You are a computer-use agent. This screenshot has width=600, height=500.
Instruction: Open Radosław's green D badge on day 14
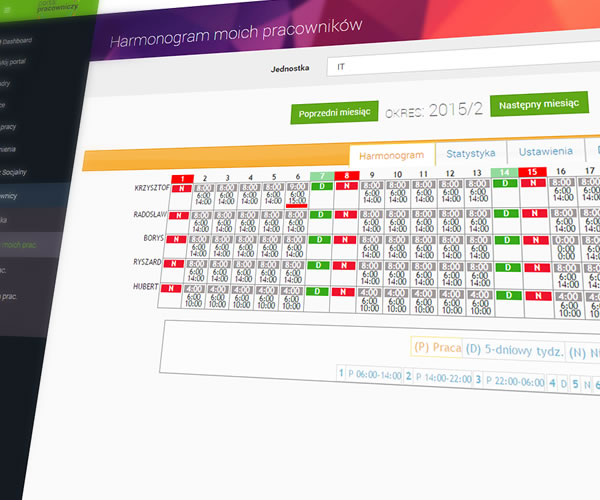tap(506, 213)
